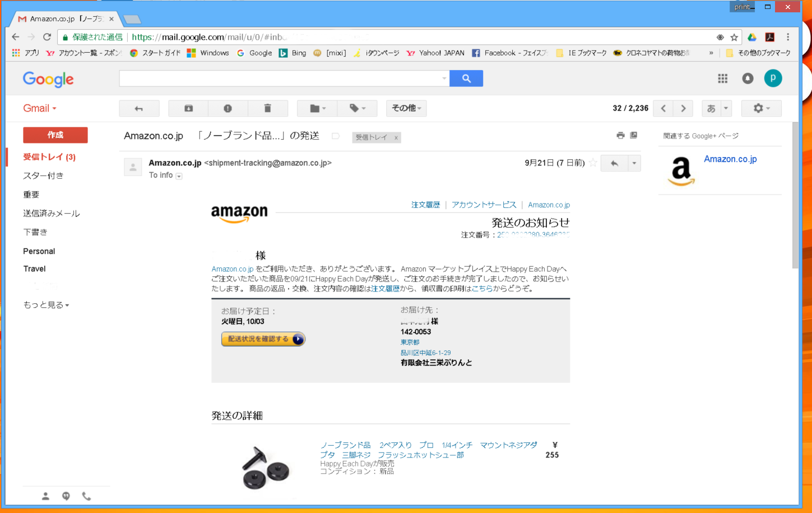Open the phone calls icon
This screenshot has height=513, width=812.
86,496
